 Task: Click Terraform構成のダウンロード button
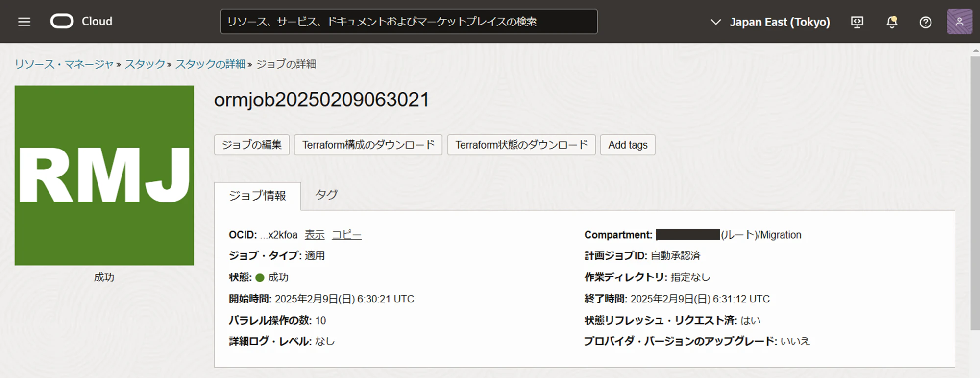tap(368, 145)
